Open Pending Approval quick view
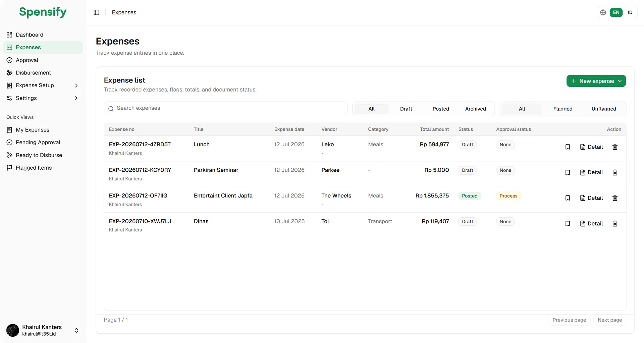The image size is (644, 343). 43,142
